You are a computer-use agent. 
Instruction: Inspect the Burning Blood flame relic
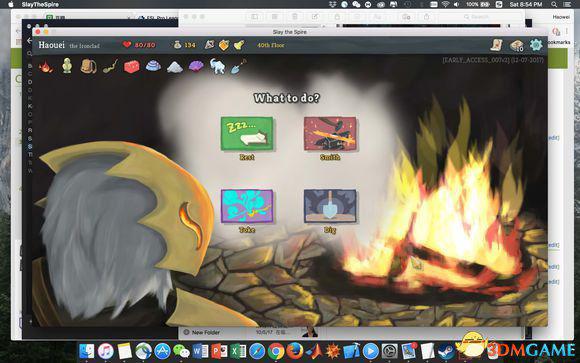(46, 67)
